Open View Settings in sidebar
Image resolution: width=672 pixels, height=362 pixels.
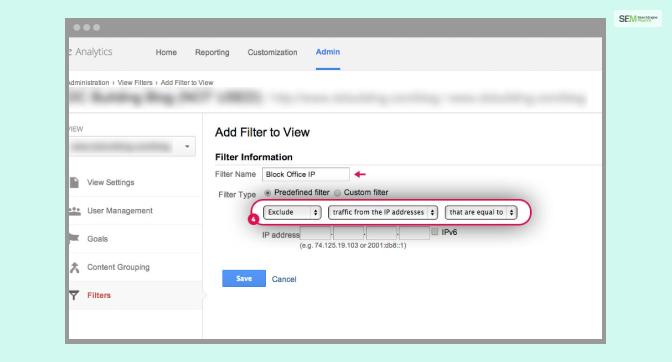(111, 182)
